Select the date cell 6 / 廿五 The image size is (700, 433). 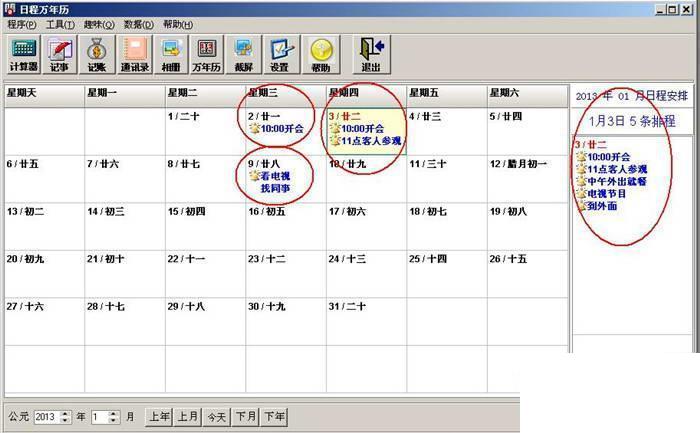click(x=44, y=179)
